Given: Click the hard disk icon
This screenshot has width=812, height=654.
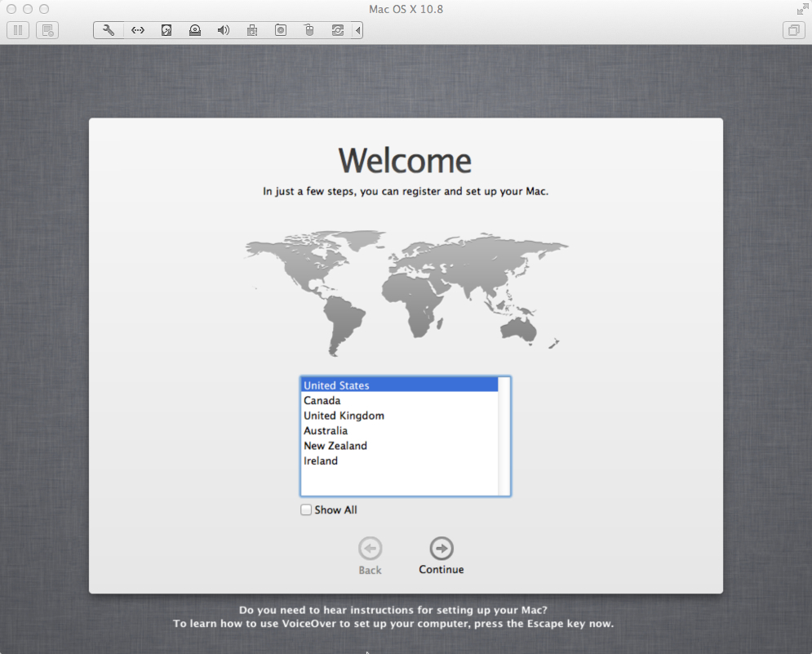Looking at the screenshot, I should click(166, 30).
